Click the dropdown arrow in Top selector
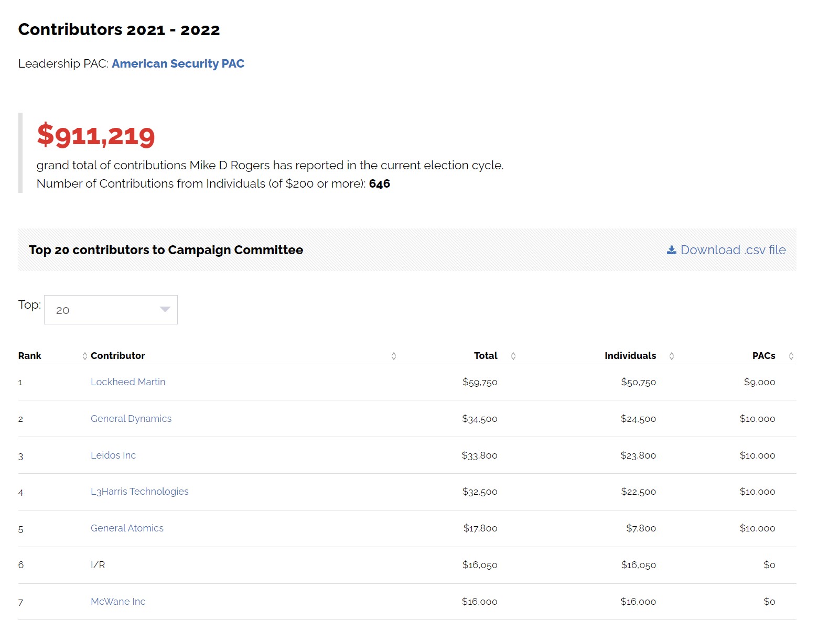This screenshot has width=840, height=620. [165, 310]
